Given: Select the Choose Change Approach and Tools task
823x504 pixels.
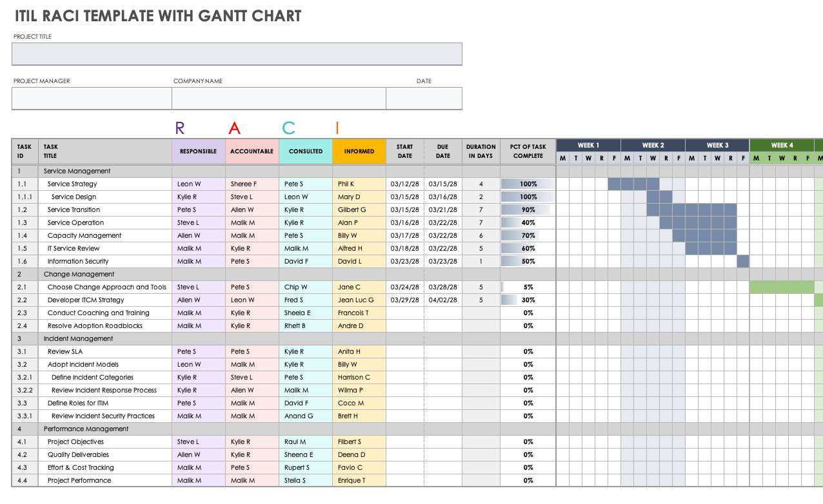Looking at the screenshot, I should point(106,287).
